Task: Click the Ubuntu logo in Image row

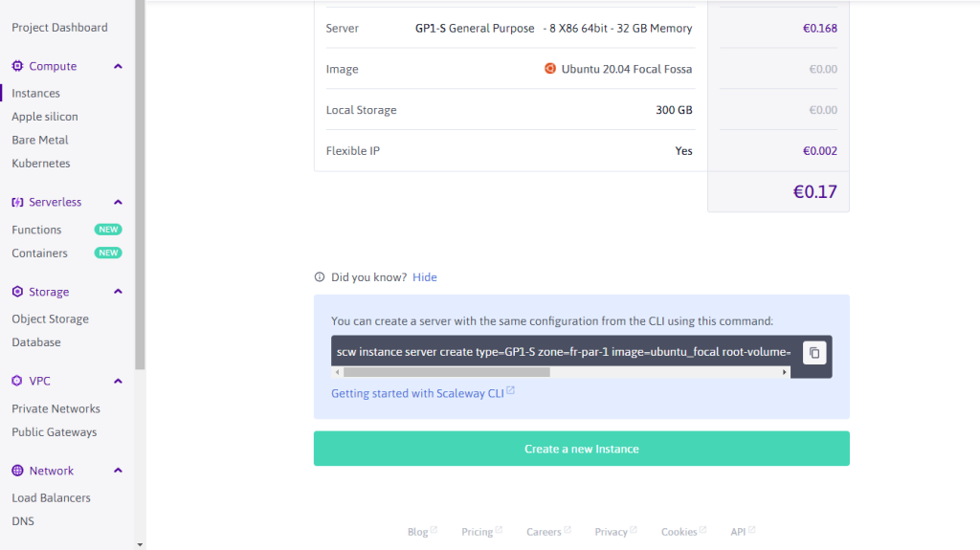Action: (x=550, y=69)
